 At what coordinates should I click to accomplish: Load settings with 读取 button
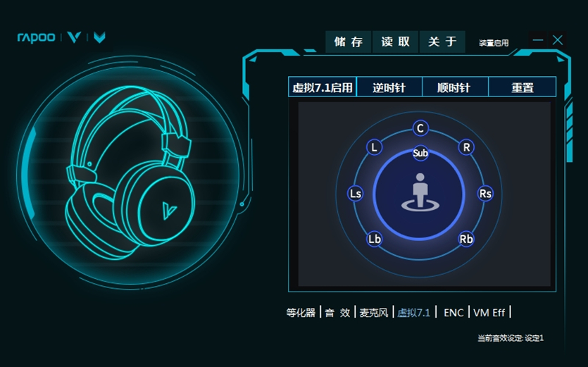pyautogui.click(x=395, y=42)
